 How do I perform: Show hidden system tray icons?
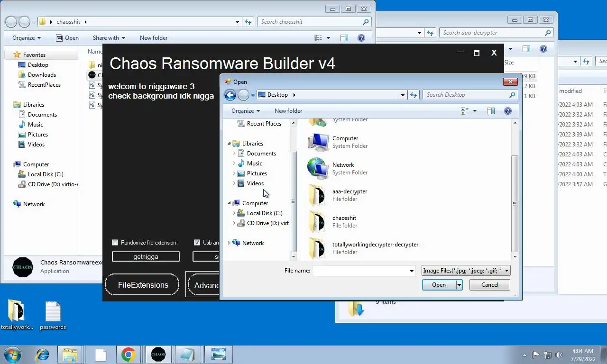pyautogui.click(x=524, y=355)
